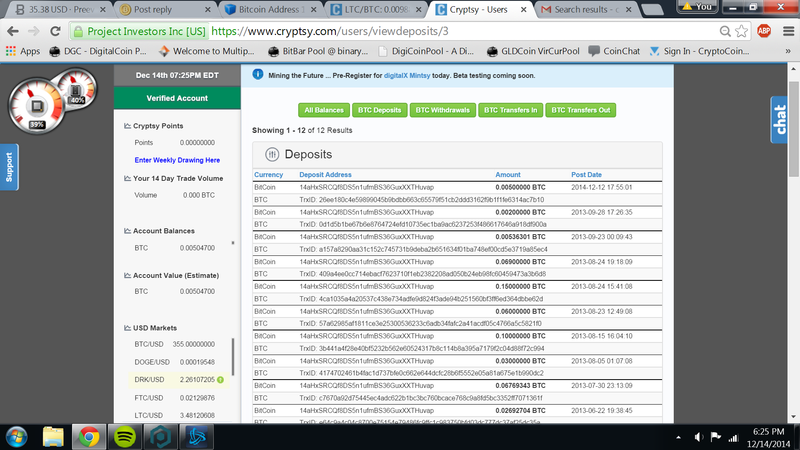800x450 pixels.
Task: Switch to the Bitcoin Address tab
Action: click(271, 9)
